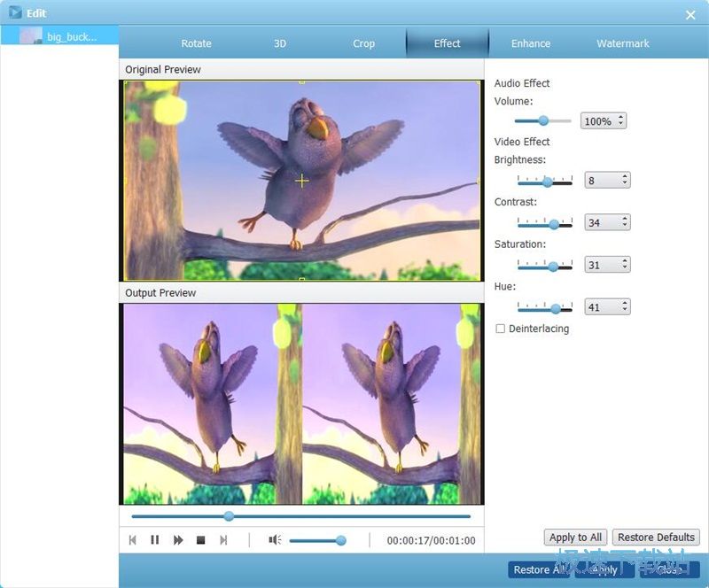Click the Saturation slider handle
The image size is (709, 588).
point(553,267)
